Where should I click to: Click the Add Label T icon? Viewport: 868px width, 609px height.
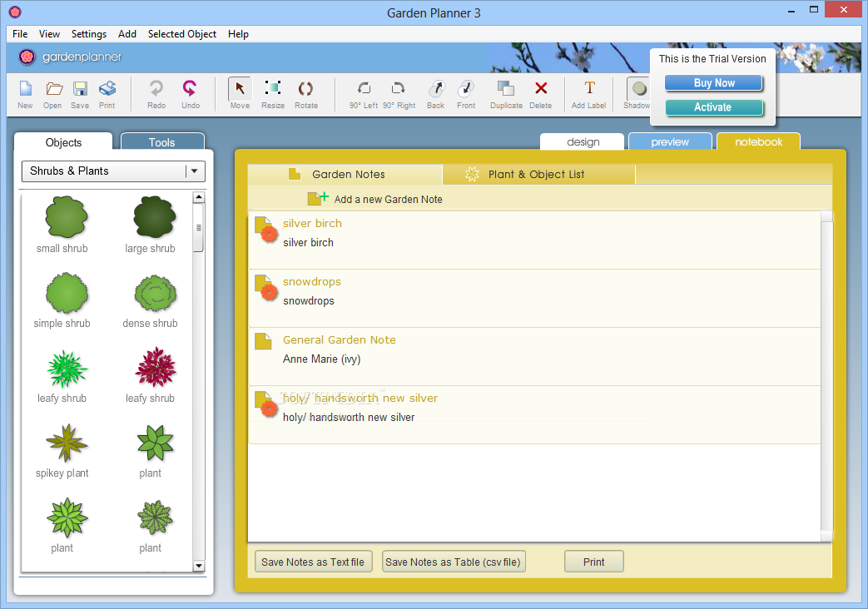[x=589, y=88]
